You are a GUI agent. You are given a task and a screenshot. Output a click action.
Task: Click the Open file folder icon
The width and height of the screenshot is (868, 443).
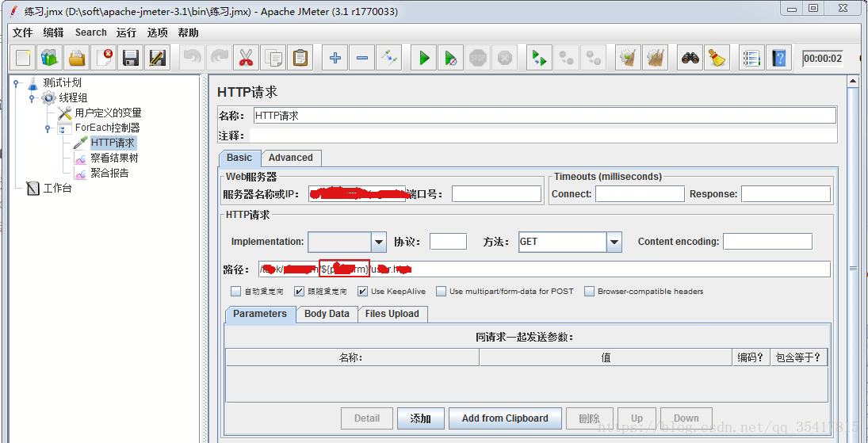point(76,58)
